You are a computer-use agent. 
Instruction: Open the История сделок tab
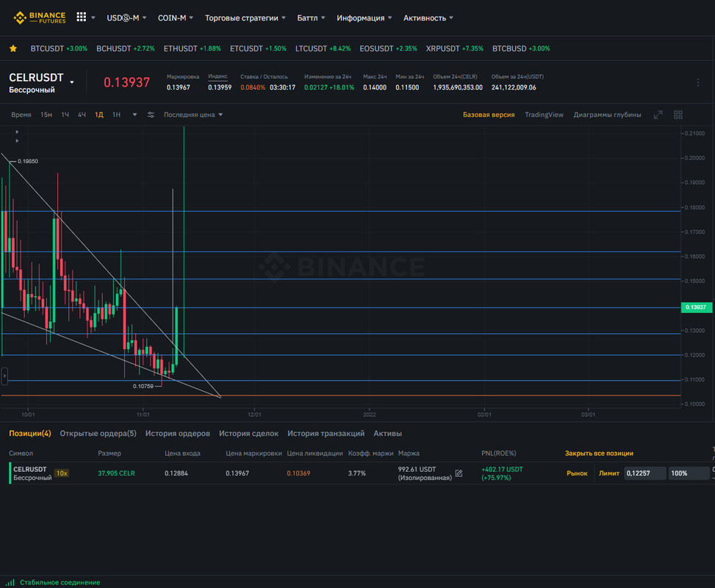248,434
